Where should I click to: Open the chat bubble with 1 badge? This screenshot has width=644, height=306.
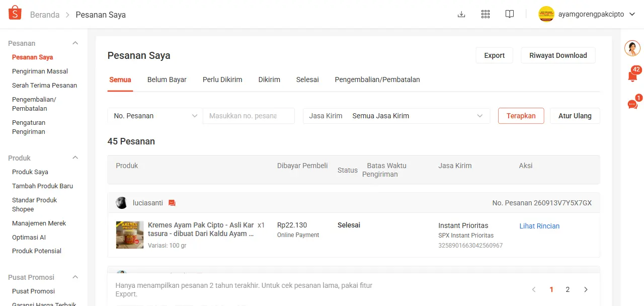point(633,104)
